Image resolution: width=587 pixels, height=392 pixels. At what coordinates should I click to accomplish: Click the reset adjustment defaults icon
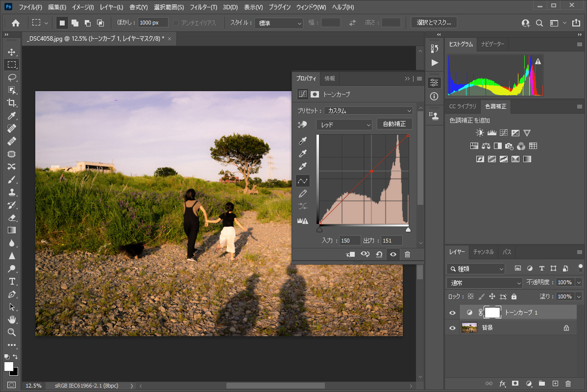pos(379,254)
